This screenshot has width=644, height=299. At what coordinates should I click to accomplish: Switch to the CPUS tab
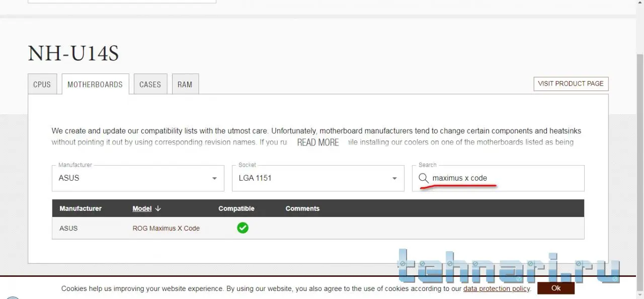coord(42,84)
